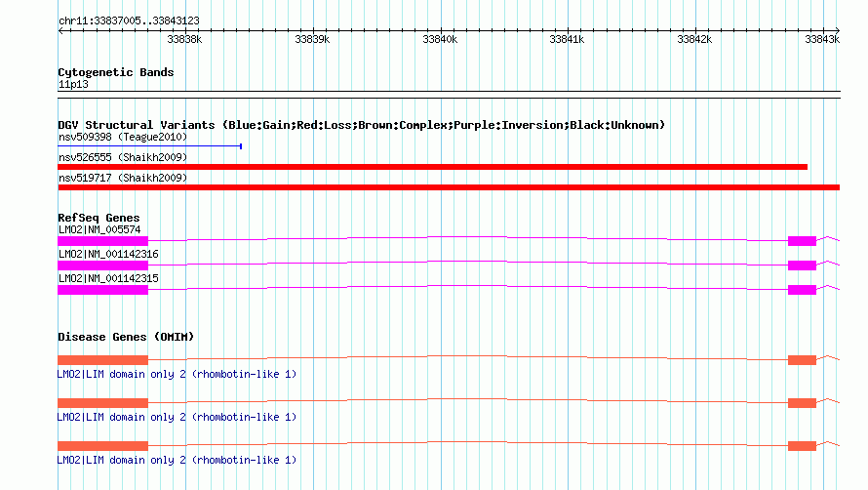868x490 pixels.
Task: Click the 33843k ruler tick label
Action: 822,39
